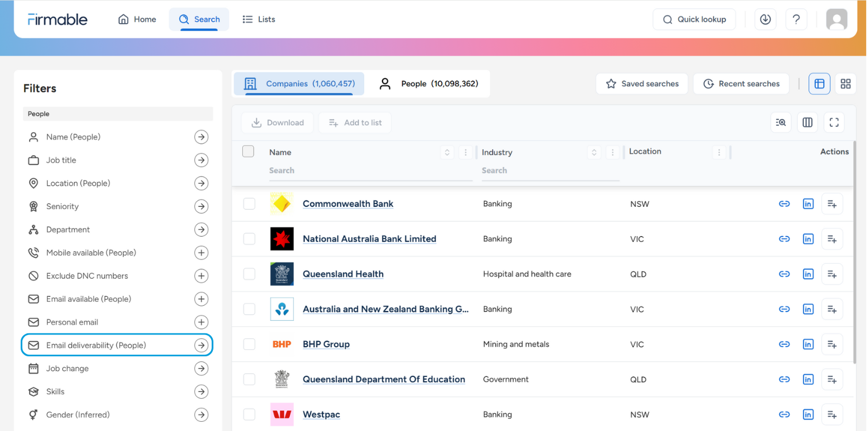
Task: Open the help icon in the header
Action: coord(796,19)
